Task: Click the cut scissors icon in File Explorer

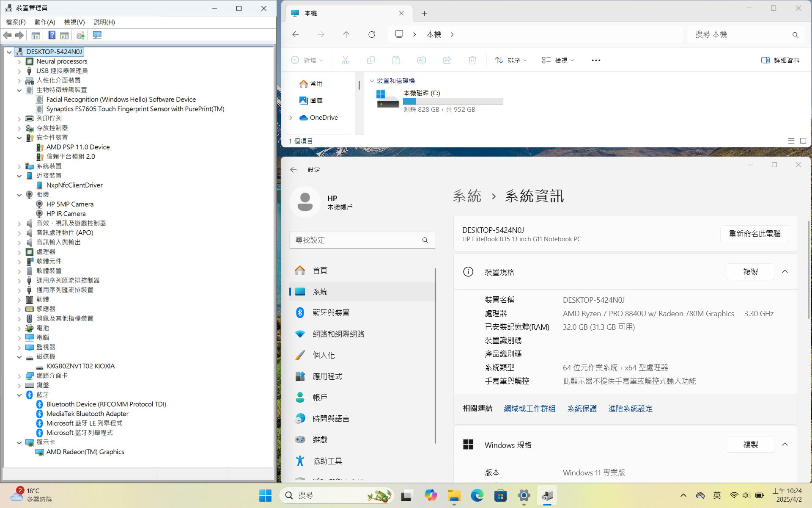Action: click(346, 60)
